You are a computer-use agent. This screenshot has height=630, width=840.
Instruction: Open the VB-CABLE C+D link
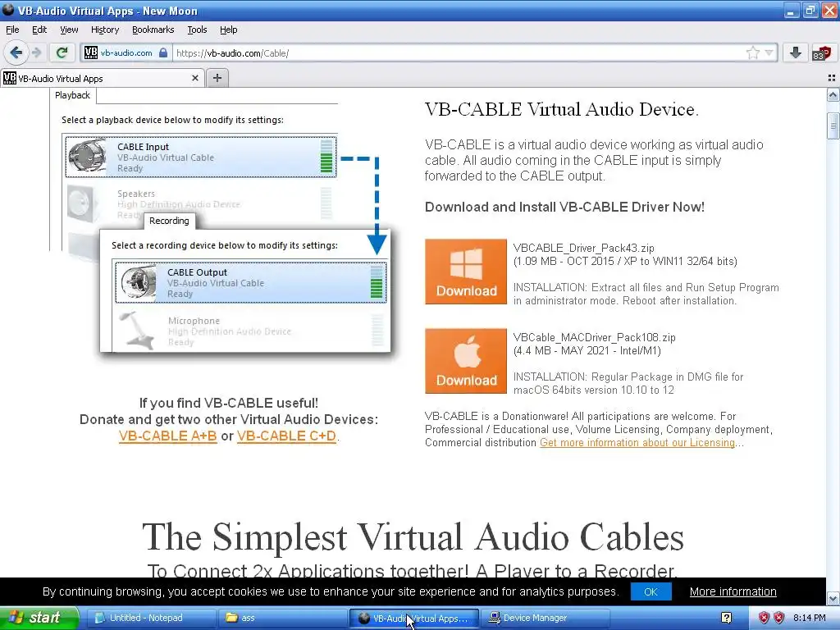(x=286, y=436)
